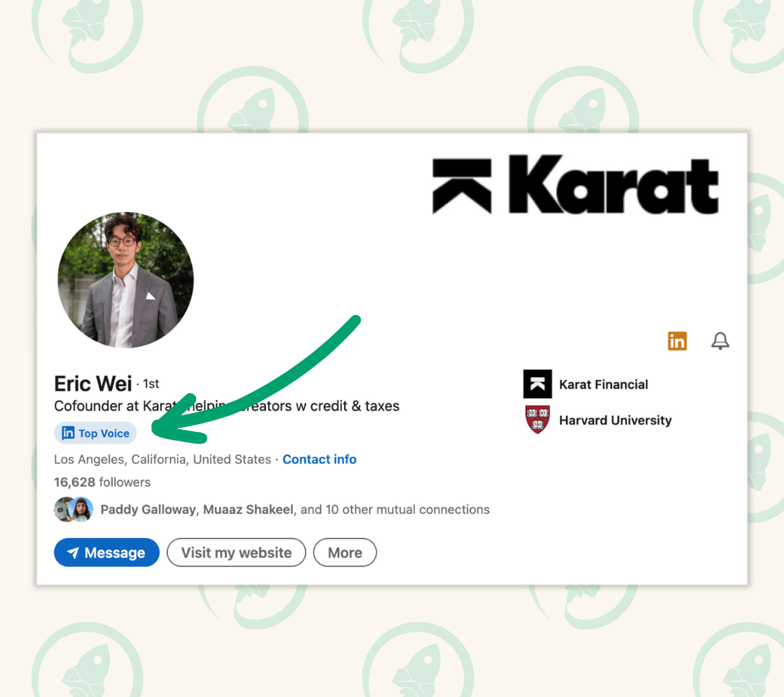Click Muaaz Shakeel mutual connection name
The width and height of the screenshot is (784, 697).
[248, 510]
